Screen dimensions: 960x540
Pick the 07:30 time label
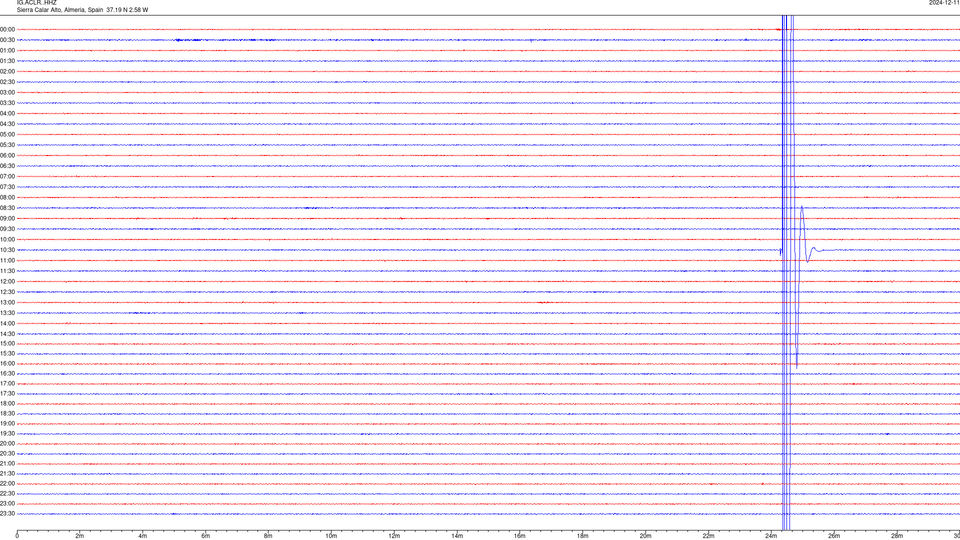point(7,187)
